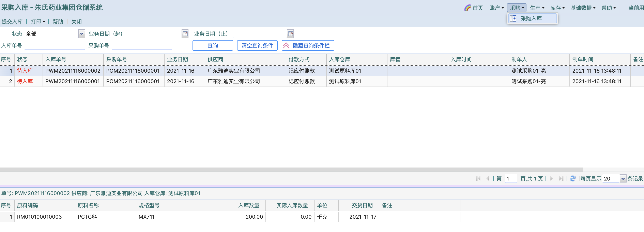This screenshot has width=644, height=232.
Task: Click 清空查询条件 button
Action: [x=257, y=45]
